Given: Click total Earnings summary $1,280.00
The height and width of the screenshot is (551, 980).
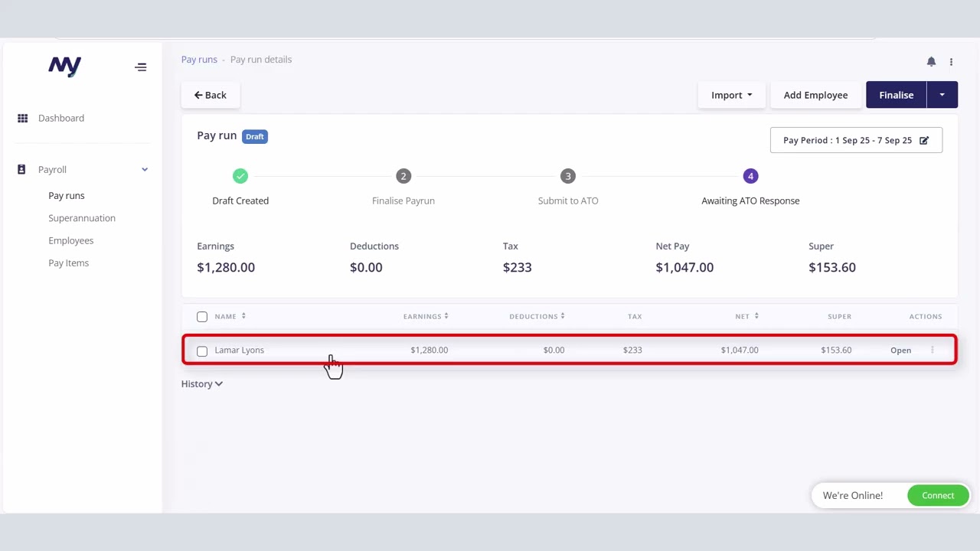Looking at the screenshot, I should point(226,267).
